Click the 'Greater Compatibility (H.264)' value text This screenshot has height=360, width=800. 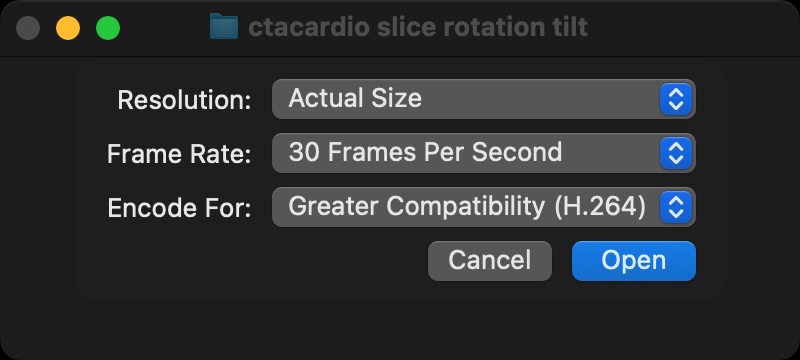(467, 207)
